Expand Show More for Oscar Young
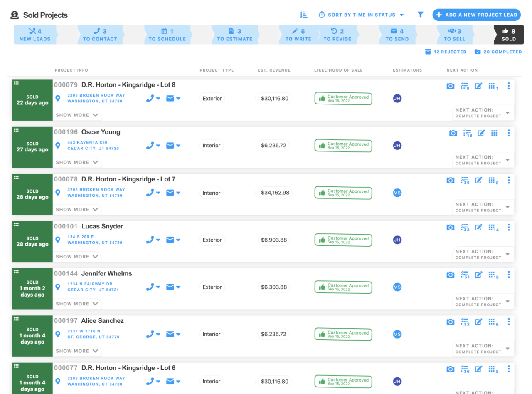The image size is (532, 394). (x=77, y=162)
